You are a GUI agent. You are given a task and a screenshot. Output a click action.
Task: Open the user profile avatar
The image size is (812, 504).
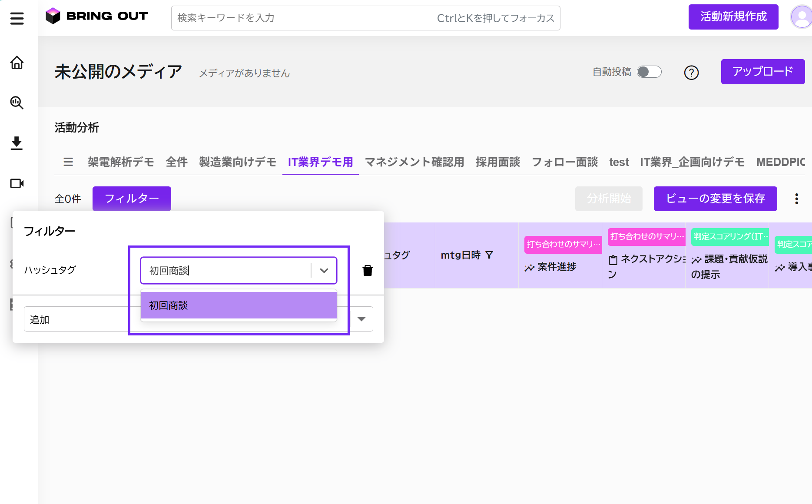click(x=801, y=17)
